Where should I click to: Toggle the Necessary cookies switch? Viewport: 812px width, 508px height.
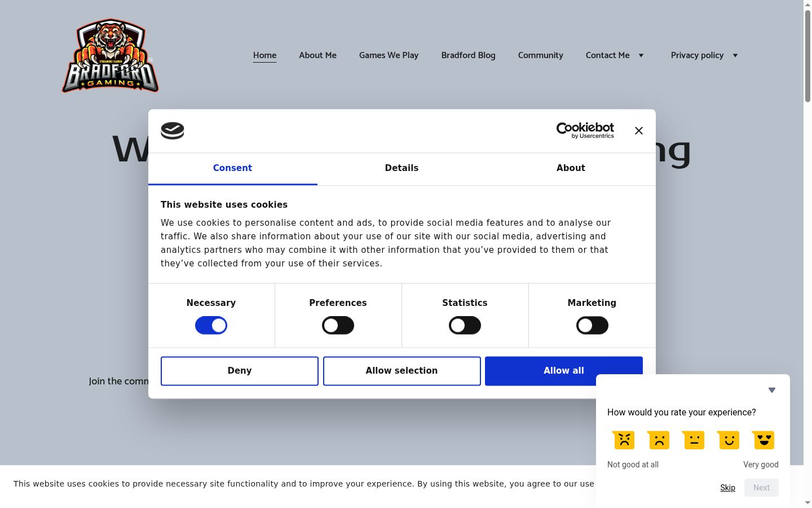(x=211, y=325)
